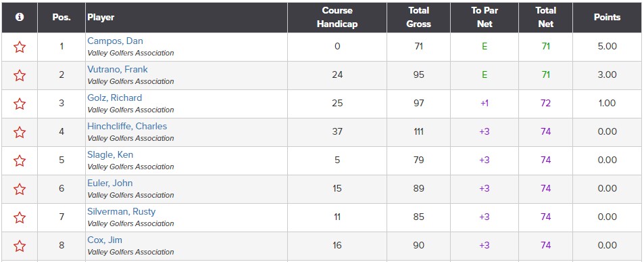Select the Points column header

607,18
